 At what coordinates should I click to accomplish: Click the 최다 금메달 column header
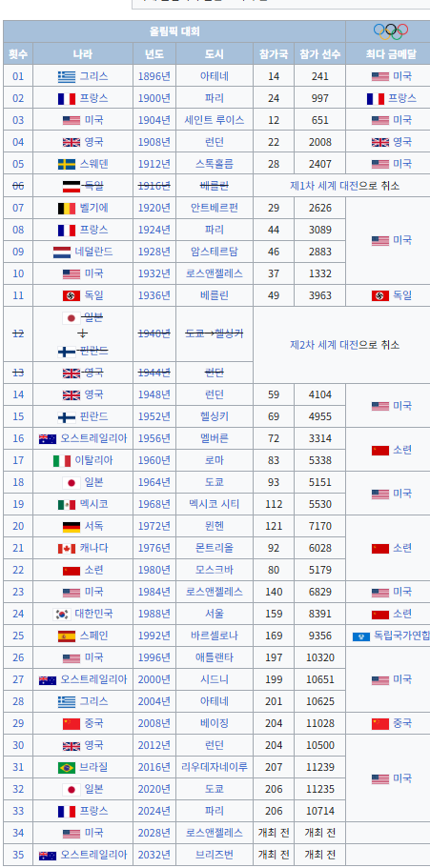[x=391, y=54]
